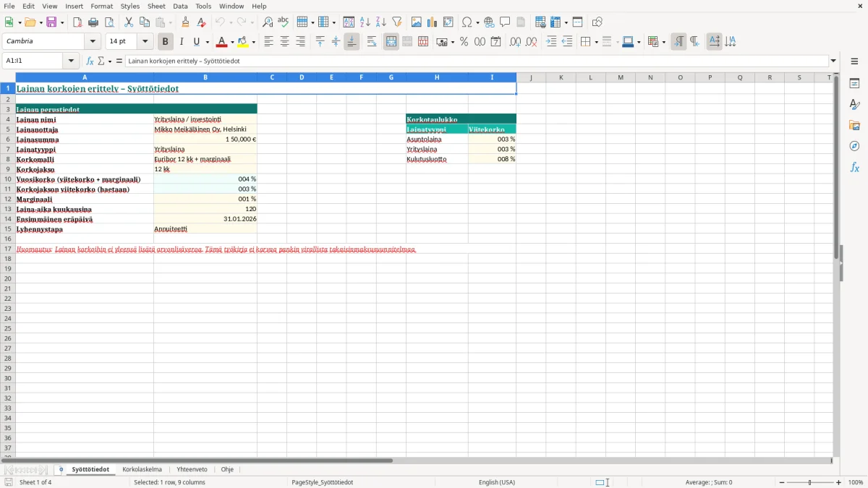Toggle Merge and Center Cells
The width and height of the screenshot is (868, 488).
[391, 42]
